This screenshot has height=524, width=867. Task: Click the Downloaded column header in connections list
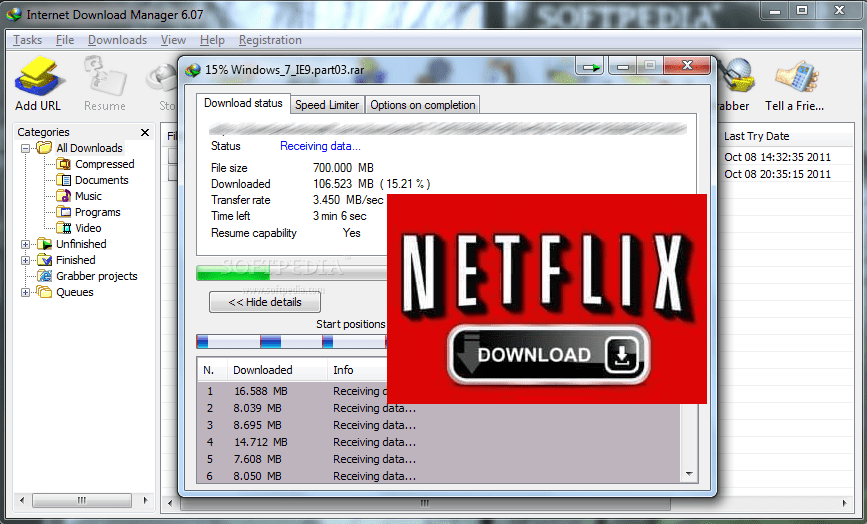click(276, 370)
